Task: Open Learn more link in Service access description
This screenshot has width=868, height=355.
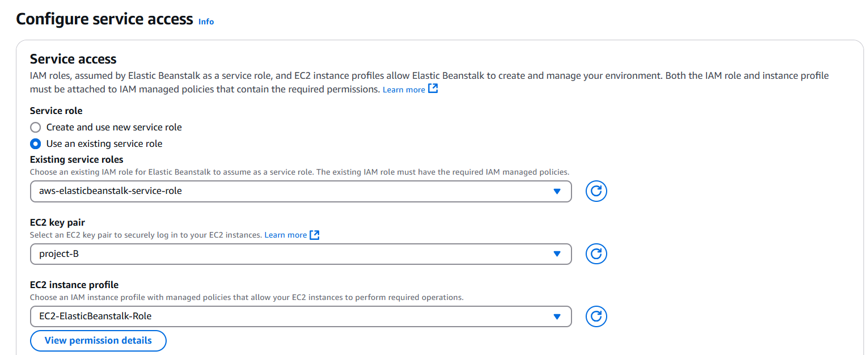Action: 403,90
